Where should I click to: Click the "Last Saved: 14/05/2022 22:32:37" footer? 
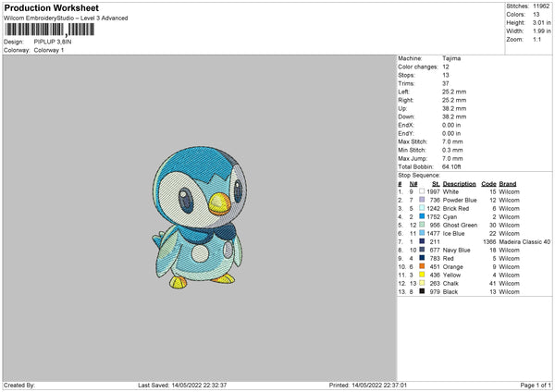182,386
